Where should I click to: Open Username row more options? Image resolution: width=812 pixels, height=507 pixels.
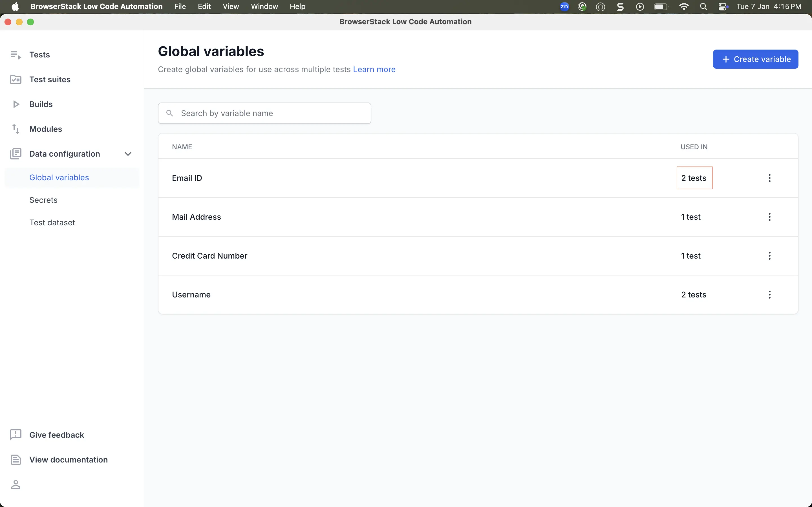tap(769, 295)
